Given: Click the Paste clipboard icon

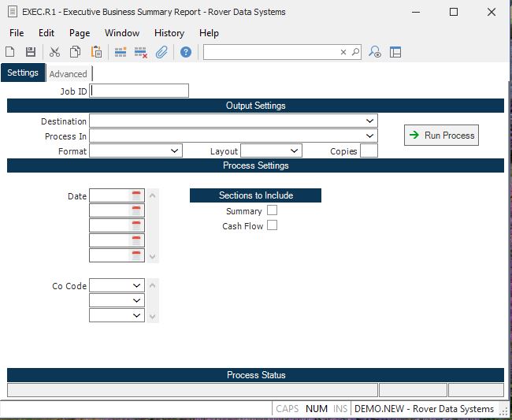Looking at the screenshot, I should (96, 52).
